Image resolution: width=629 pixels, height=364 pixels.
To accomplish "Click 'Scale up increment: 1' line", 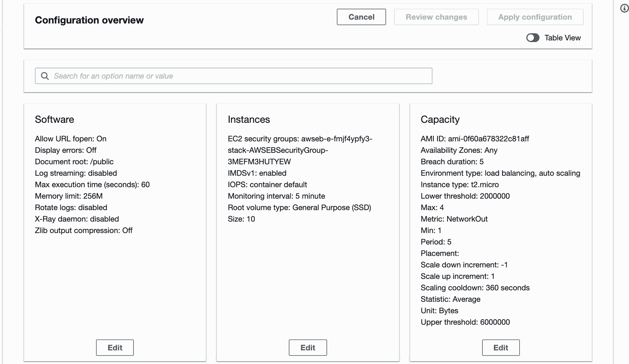I will (458, 276).
